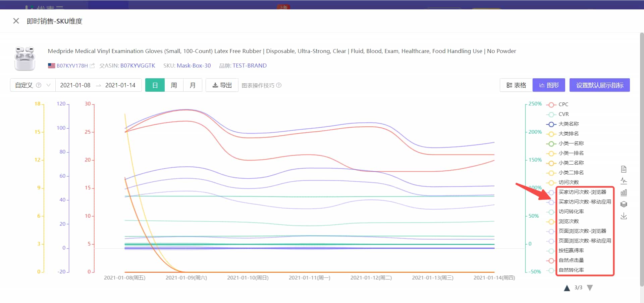Viewport: 644px width, 303px height.
Task: Close the 即时销售-SKU维度 panel
Action: 16,21
